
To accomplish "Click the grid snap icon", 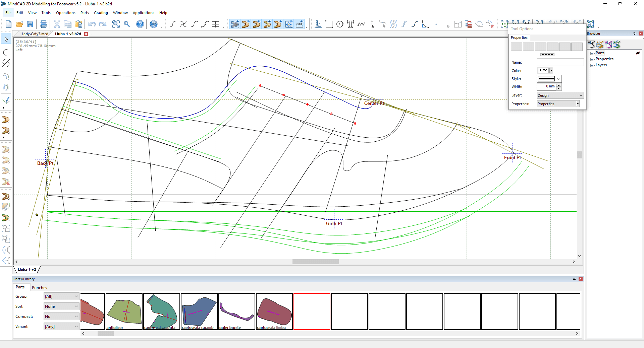I will point(216,24).
